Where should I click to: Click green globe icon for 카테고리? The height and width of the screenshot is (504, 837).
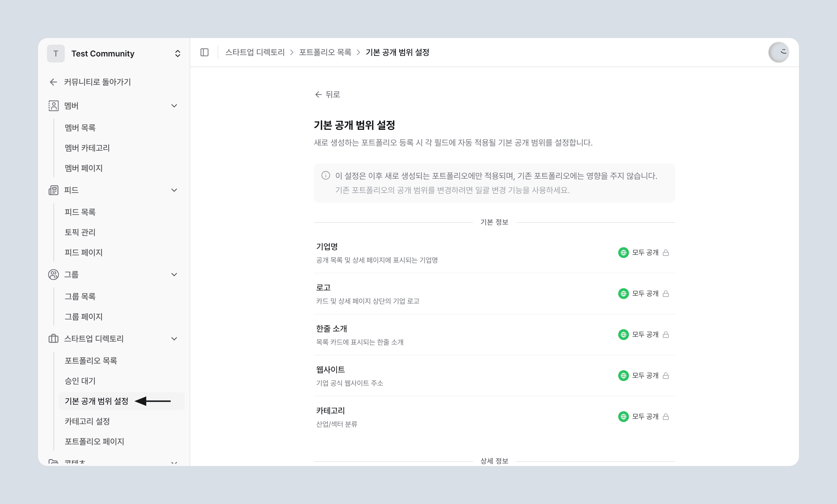pyautogui.click(x=623, y=417)
